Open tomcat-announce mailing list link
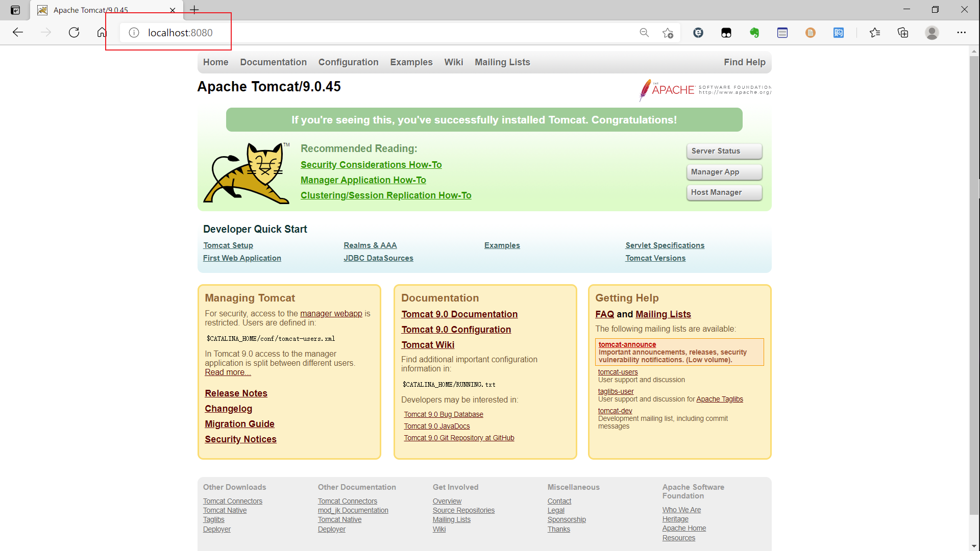Screen dimensions: 980x551 point(627,344)
